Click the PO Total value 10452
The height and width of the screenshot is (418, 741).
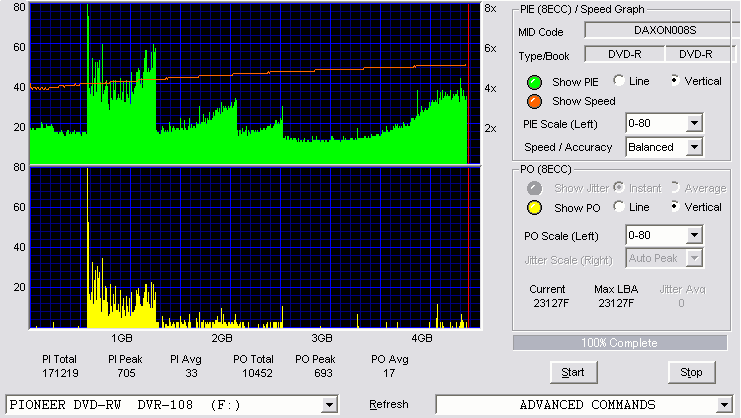point(257,373)
